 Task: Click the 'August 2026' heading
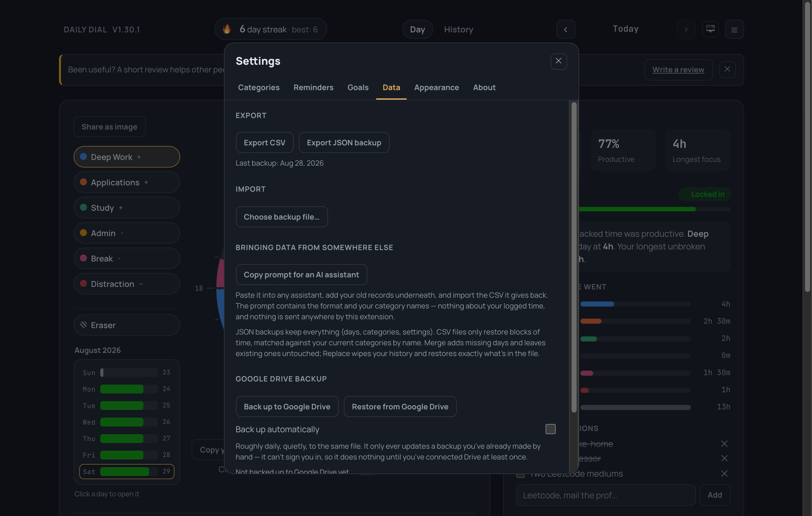97,350
